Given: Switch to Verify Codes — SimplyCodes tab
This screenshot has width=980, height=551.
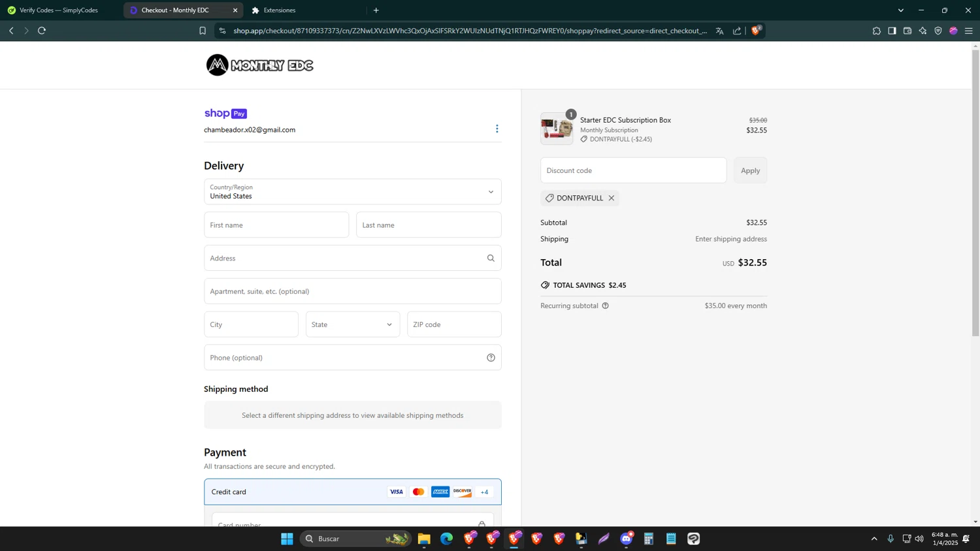Looking at the screenshot, I should point(59,10).
